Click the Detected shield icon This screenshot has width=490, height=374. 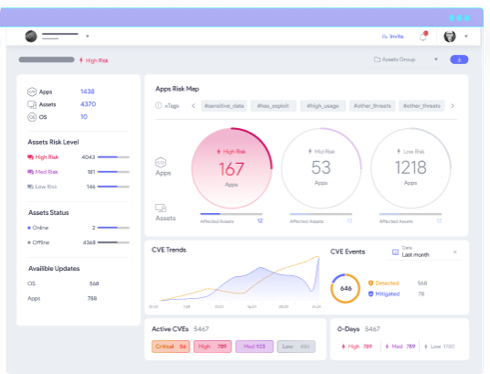pos(371,283)
